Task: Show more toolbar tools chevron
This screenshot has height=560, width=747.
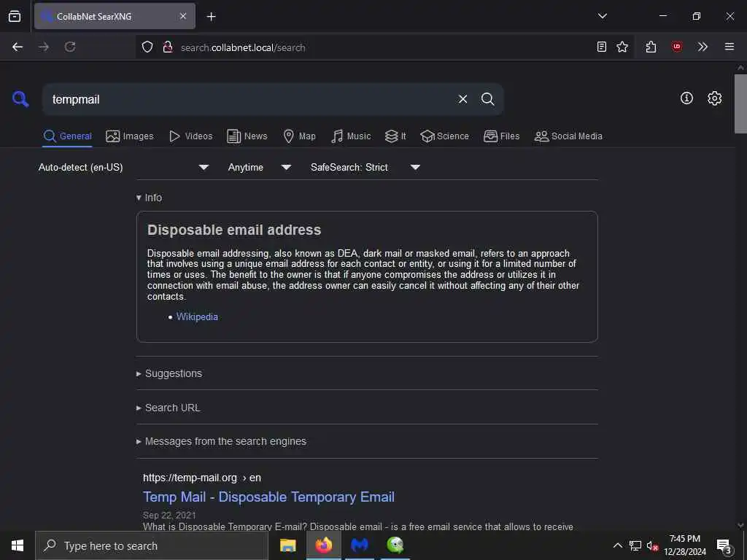Action: pyautogui.click(x=703, y=47)
